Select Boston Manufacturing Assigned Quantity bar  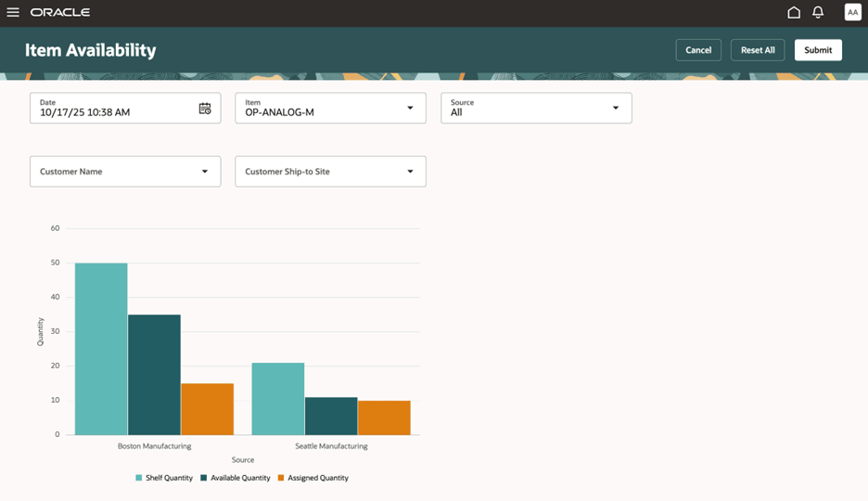click(208, 409)
